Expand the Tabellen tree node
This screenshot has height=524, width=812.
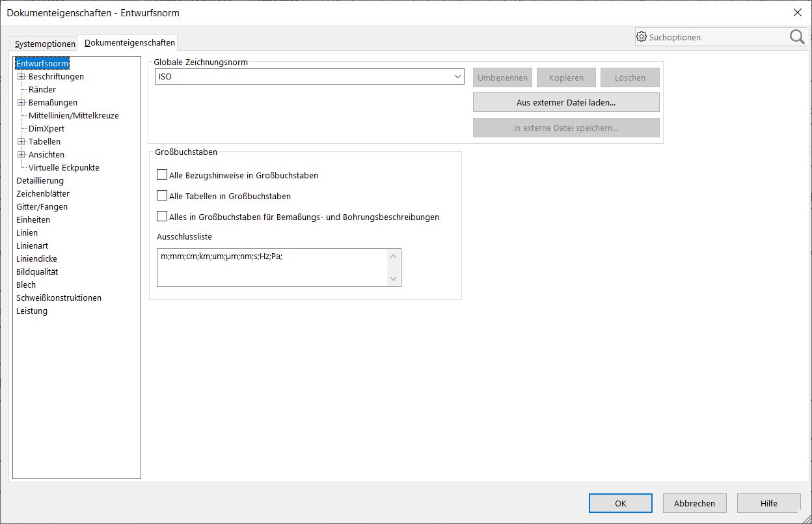(x=21, y=142)
